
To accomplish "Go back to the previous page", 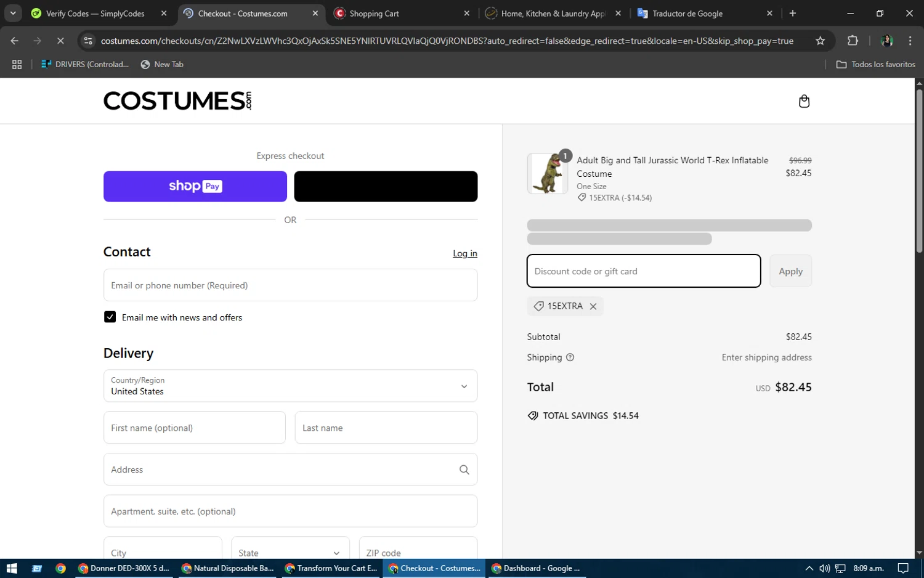I will click(15, 41).
